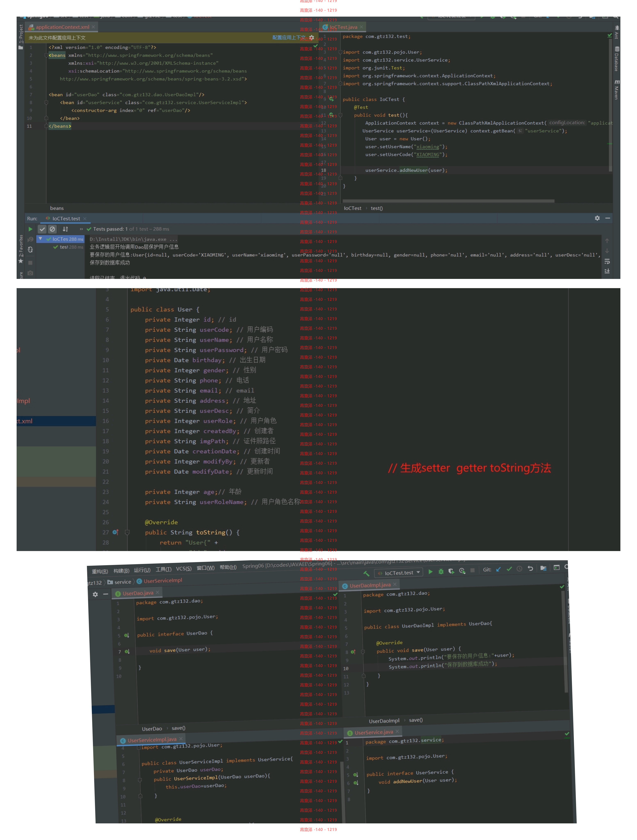Toggle showing ignored tests in Run panel

click(x=53, y=229)
